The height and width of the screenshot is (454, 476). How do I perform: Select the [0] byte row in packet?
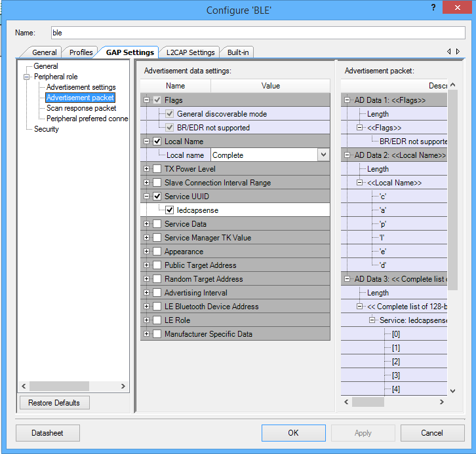coord(394,334)
